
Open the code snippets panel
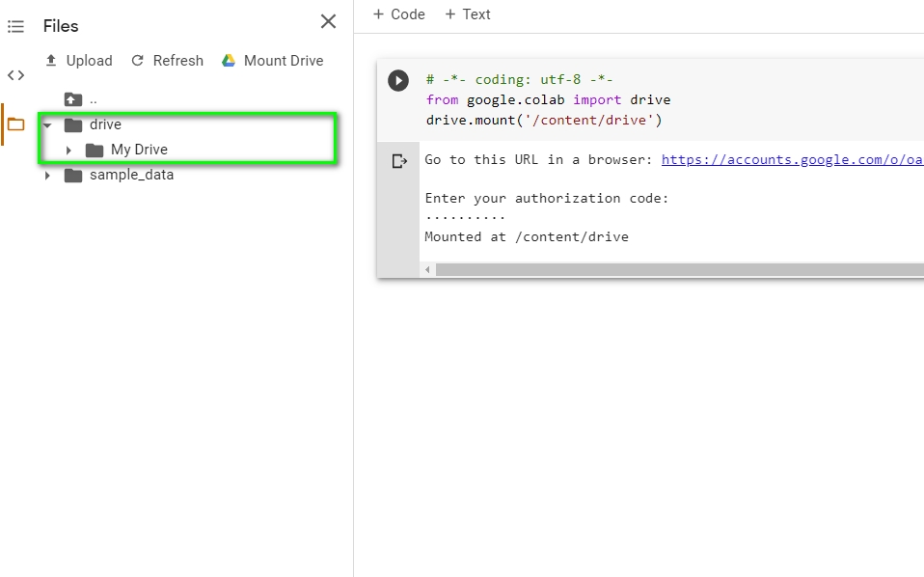click(x=15, y=74)
